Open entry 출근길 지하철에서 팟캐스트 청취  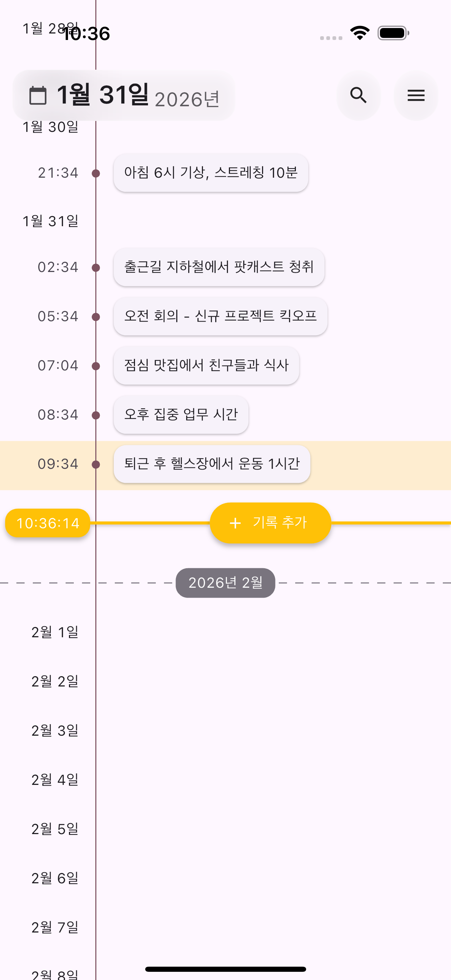point(219,267)
